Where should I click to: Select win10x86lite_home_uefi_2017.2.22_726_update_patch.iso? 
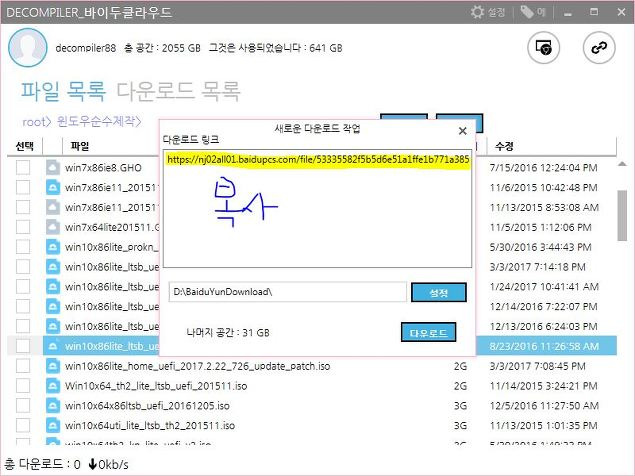(x=198, y=366)
